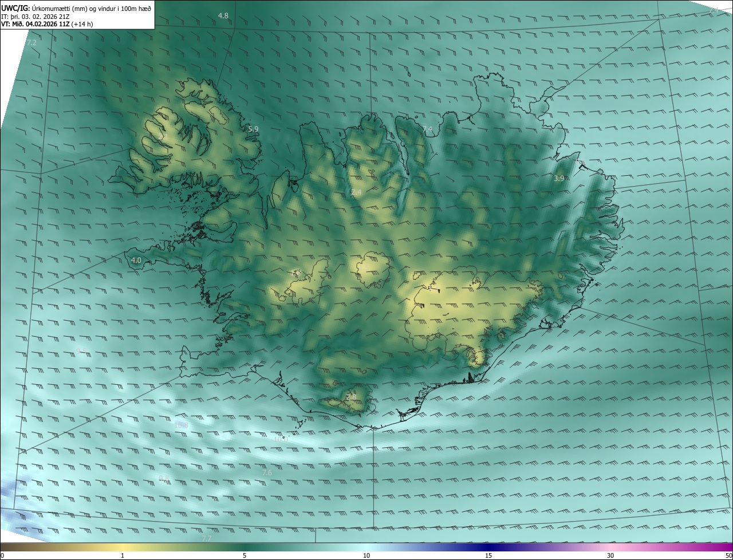Click the colour scale tick labelled 30

coord(610,555)
